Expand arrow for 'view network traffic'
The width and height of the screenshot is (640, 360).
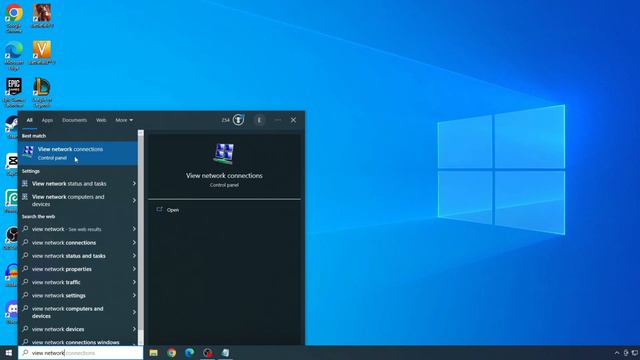134,282
